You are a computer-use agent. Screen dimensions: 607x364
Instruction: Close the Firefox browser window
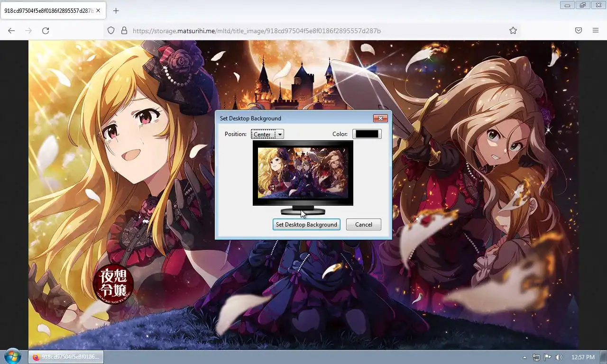click(598, 5)
